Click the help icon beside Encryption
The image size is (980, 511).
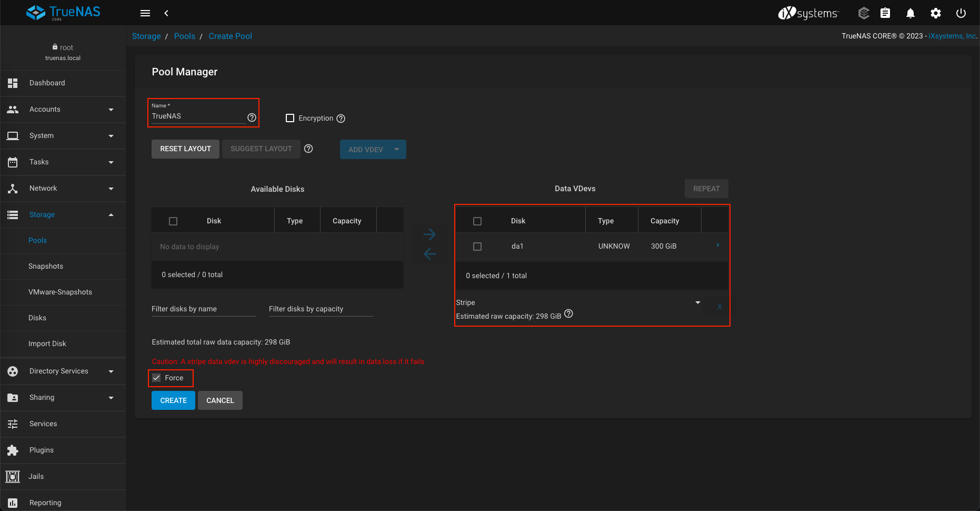pos(341,119)
